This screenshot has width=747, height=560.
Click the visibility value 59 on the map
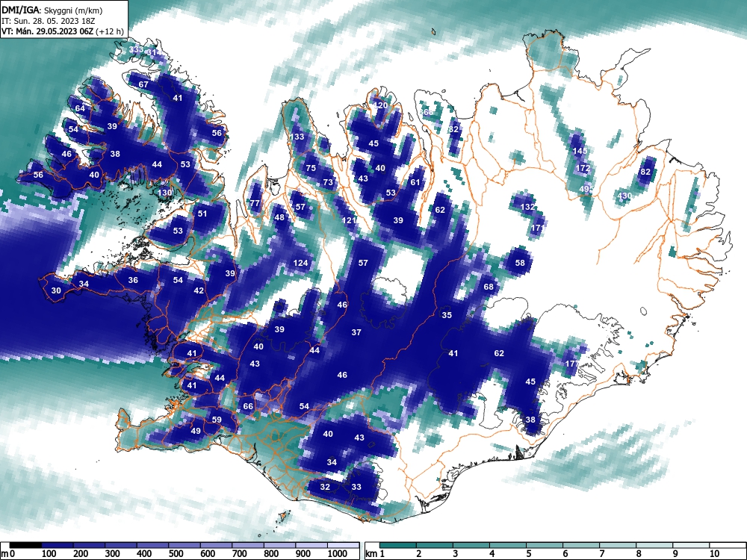(x=217, y=420)
